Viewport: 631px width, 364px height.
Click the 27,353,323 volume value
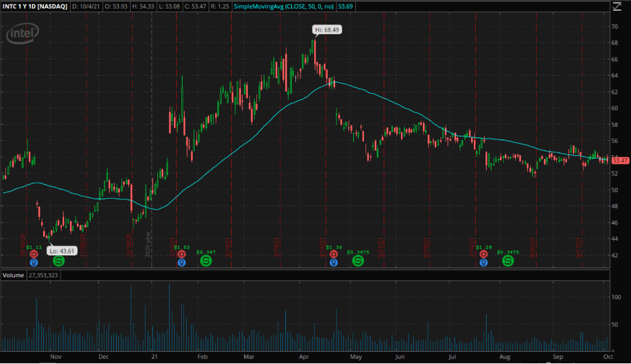tap(43, 275)
